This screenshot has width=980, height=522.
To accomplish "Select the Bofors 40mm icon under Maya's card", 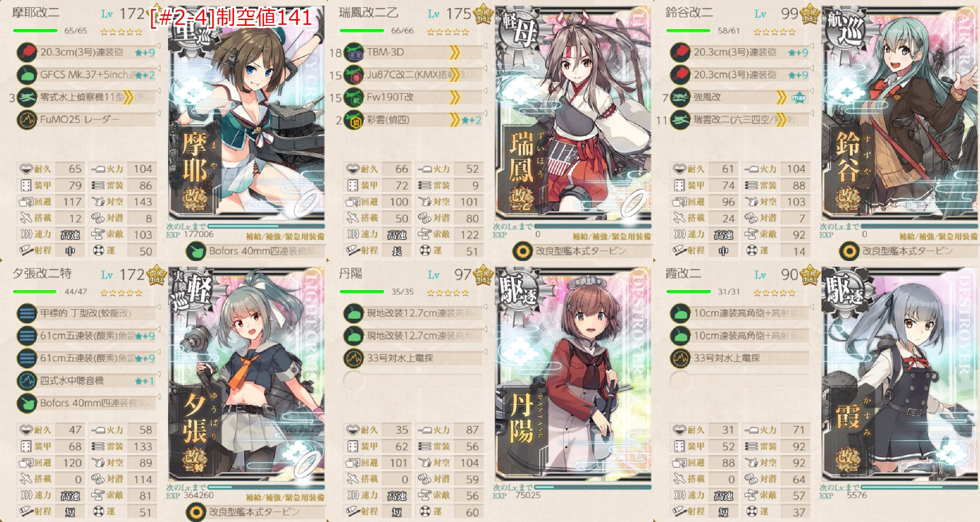I will pos(196,251).
